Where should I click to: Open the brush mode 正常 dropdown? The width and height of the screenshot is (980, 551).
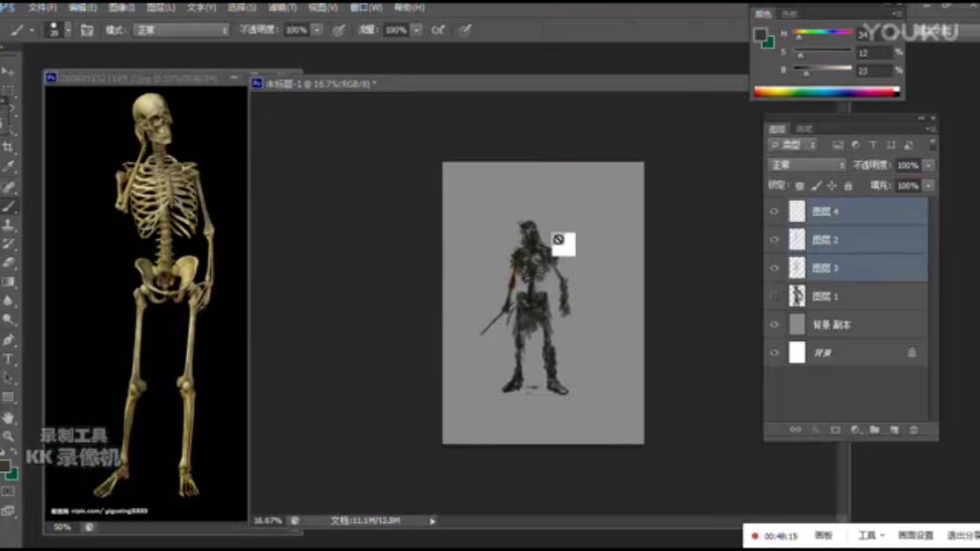pos(181,30)
